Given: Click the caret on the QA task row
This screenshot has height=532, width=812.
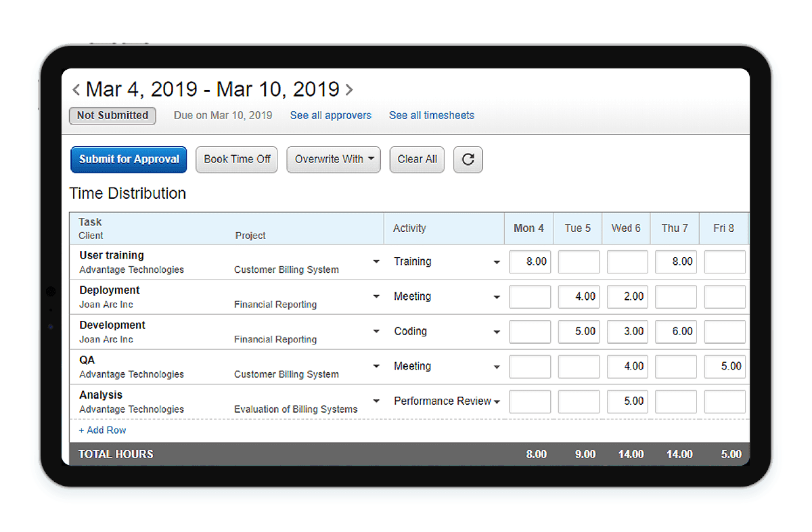Looking at the screenshot, I should click(378, 367).
